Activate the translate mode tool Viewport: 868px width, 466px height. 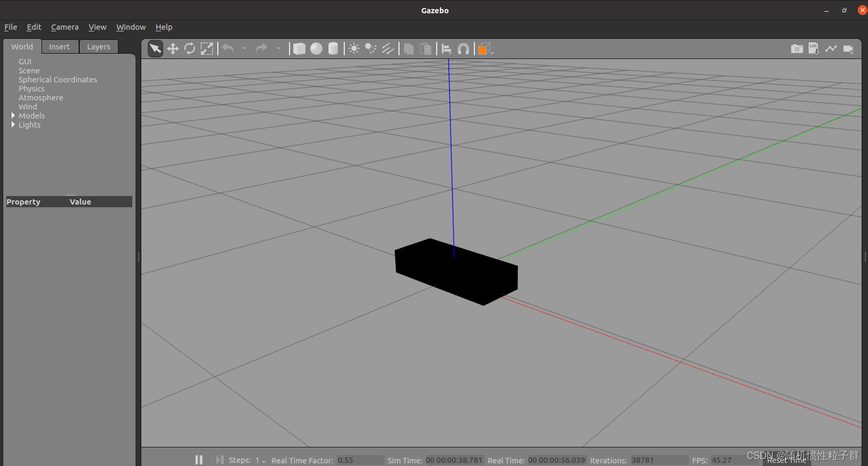click(173, 49)
